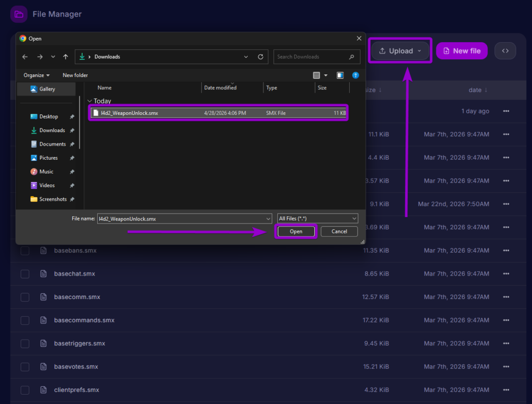Screen dimensions: 532x404
Task: Click the refresh icon beside the address bar
Action: pyautogui.click(x=260, y=57)
